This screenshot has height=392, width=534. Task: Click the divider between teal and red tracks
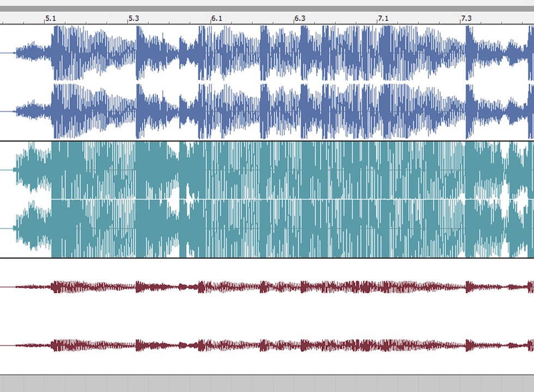point(267,258)
